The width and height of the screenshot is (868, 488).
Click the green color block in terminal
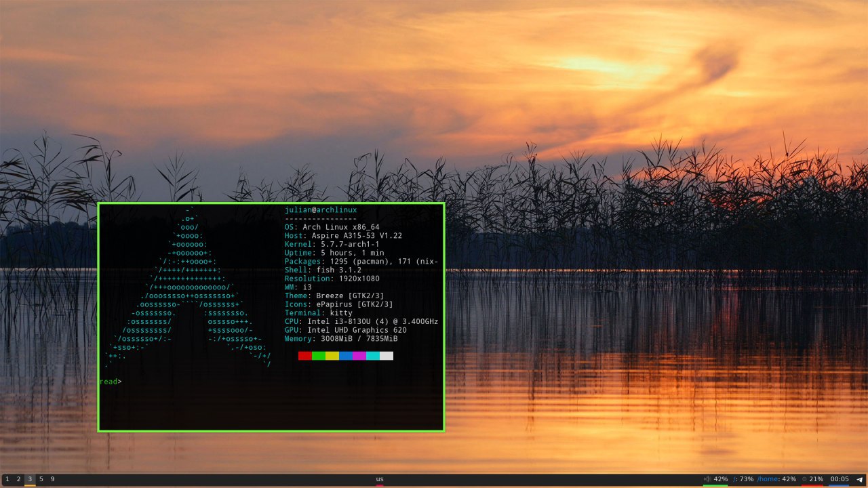(319, 356)
